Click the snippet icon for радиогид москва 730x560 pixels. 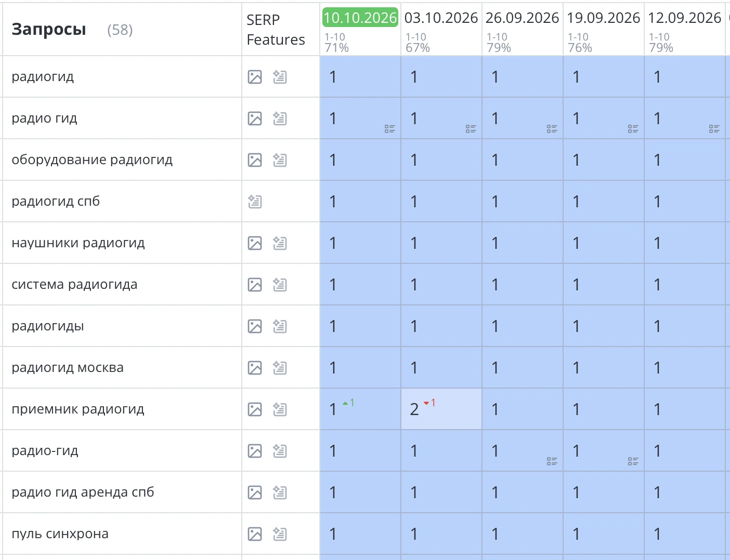(x=280, y=368)
